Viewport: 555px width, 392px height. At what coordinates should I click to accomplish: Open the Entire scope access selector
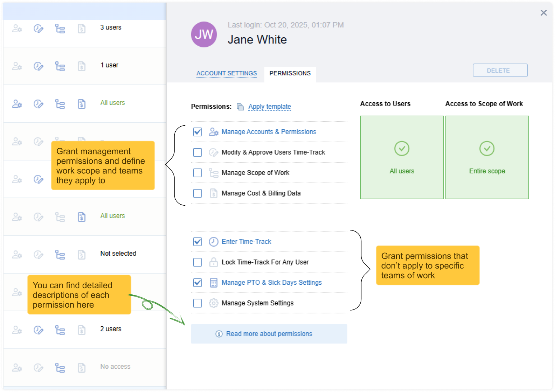click(487, 157)
